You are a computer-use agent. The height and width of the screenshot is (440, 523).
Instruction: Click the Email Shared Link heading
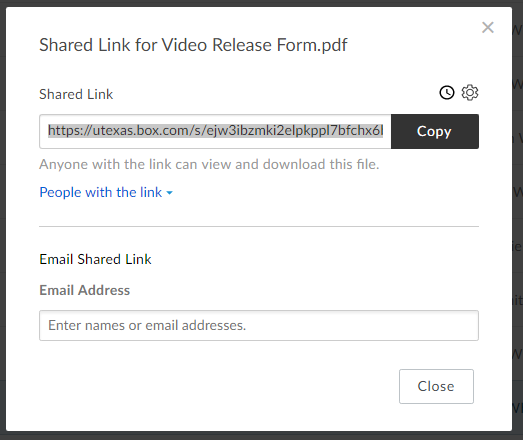(x=95, y=259)
